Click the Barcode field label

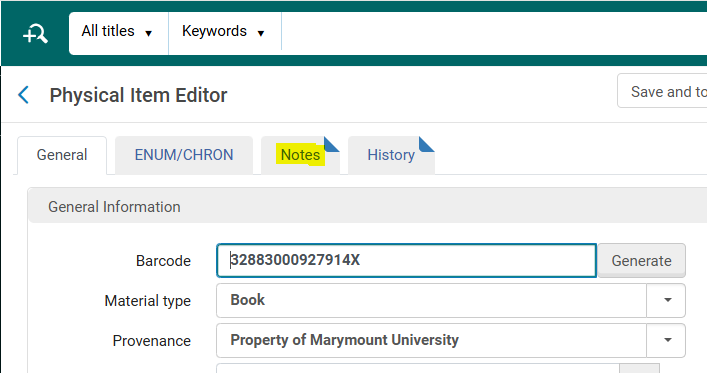163,261
